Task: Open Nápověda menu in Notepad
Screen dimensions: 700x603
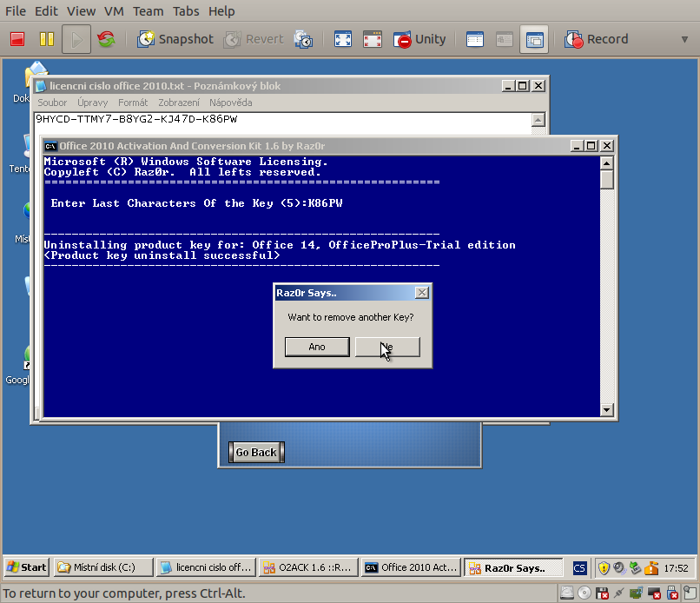Action: 231,103
